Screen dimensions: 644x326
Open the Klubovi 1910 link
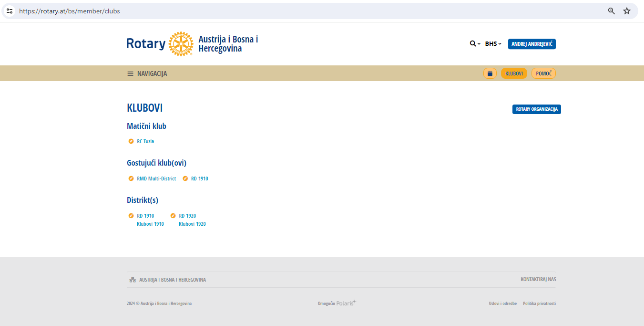tap(150, 224)
